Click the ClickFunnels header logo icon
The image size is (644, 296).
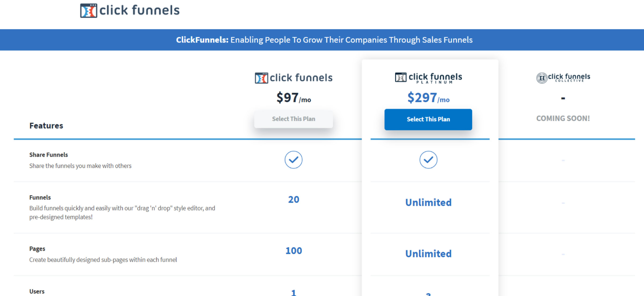click(x=89, y=11)
